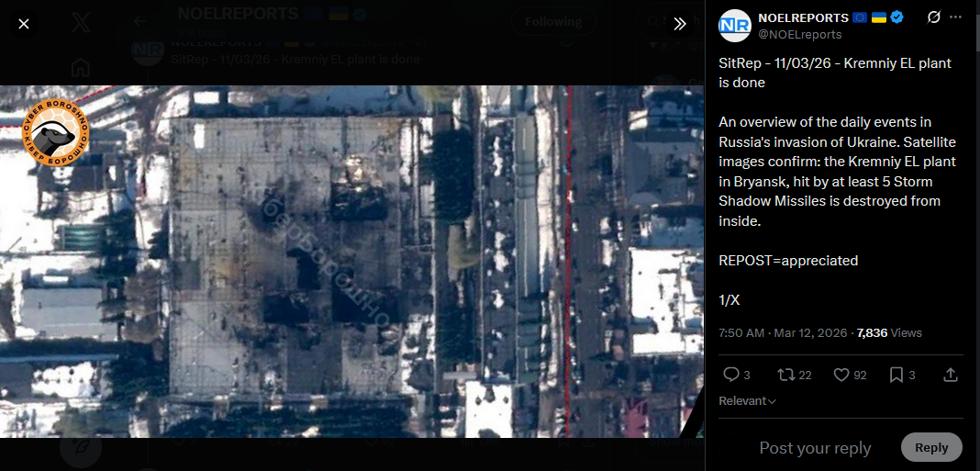Click the Grok explain post icon
The width and height of the screenshot is (980, 471).
click(x=934, y=17)
